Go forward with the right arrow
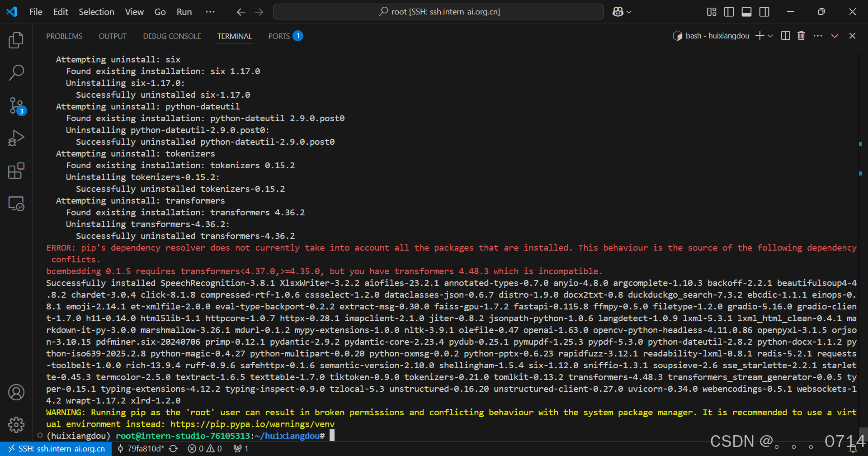 pyautogui.click(x=259, y=12)
